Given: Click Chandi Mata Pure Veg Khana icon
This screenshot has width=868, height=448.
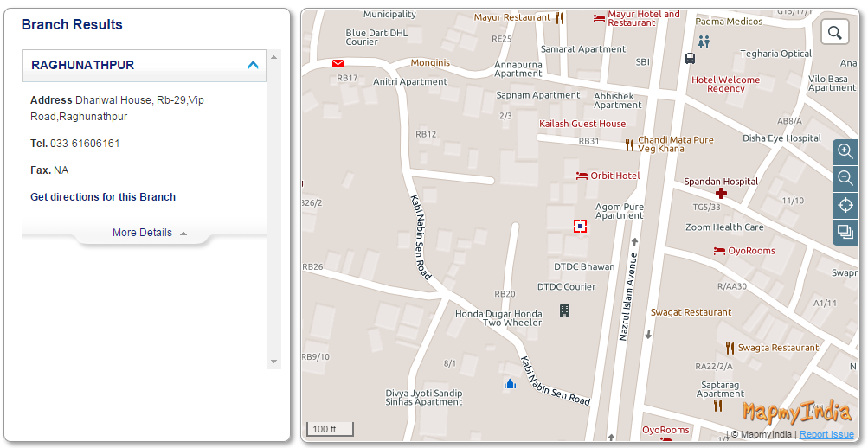Looking at the screenshot, I should pyautogui.click(x=629, y=145).
